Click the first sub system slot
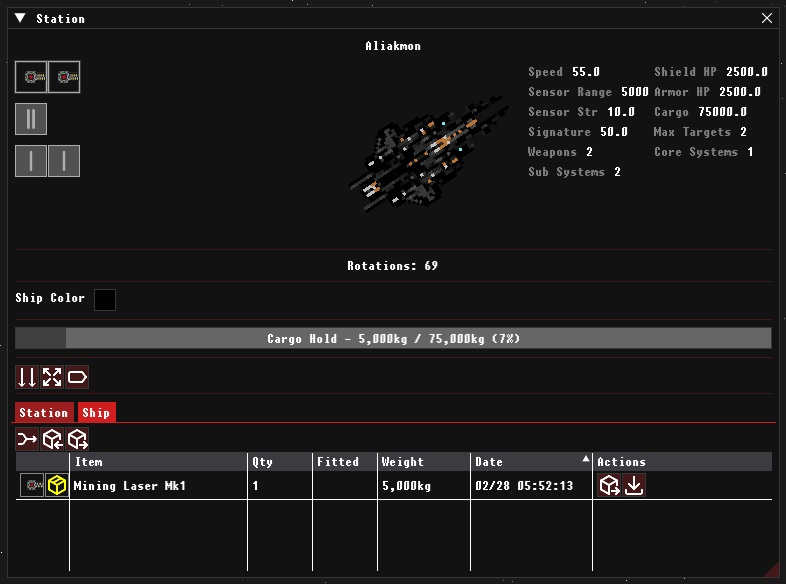 coord(31,161)
